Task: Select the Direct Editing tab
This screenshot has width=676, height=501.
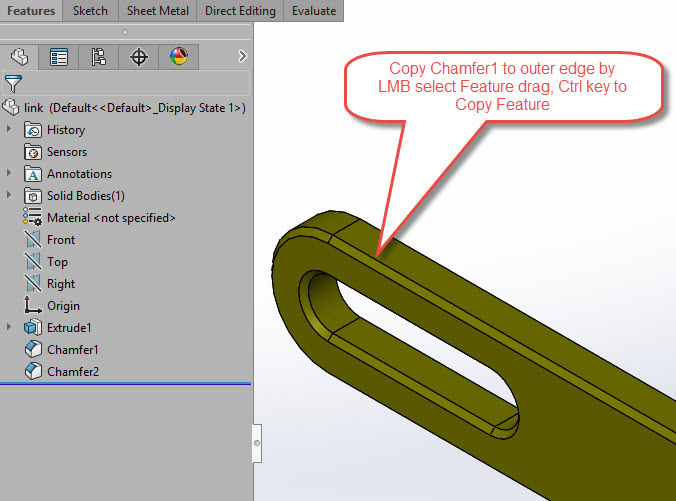Action: pyautogui.click(x=240, y=11)
